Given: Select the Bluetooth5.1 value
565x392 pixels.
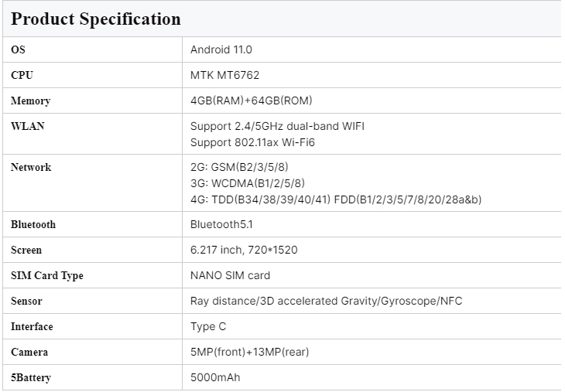Looking at the screenshot, I should tap(223, 224).
